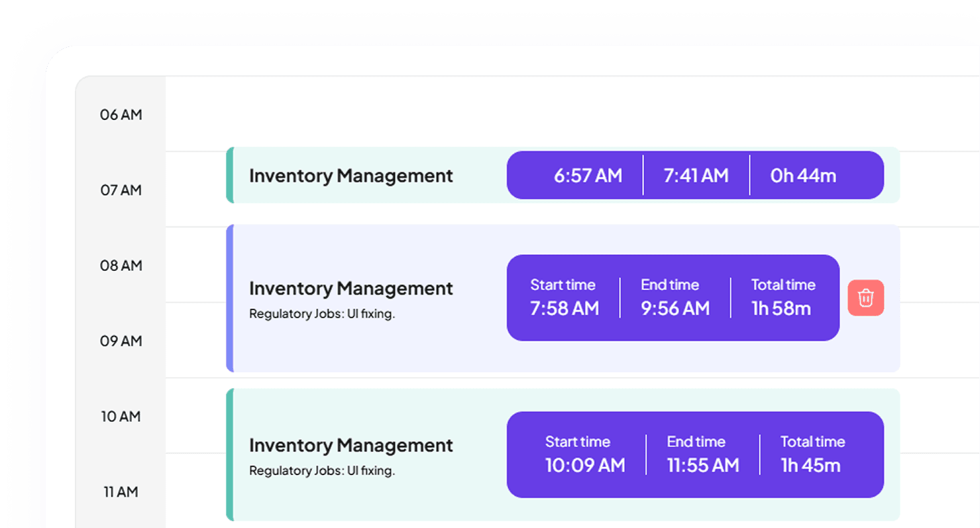Select the 08 AM hour label

click(121, 266)
